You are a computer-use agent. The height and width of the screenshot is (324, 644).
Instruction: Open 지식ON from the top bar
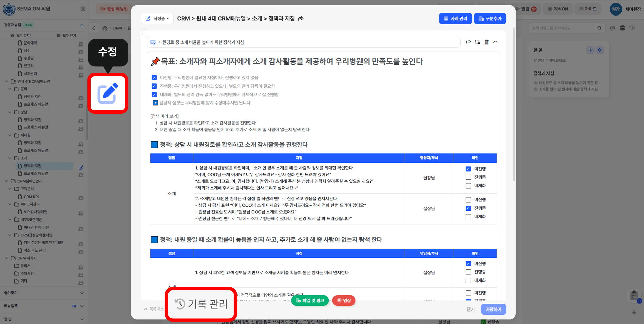[558, 9]
